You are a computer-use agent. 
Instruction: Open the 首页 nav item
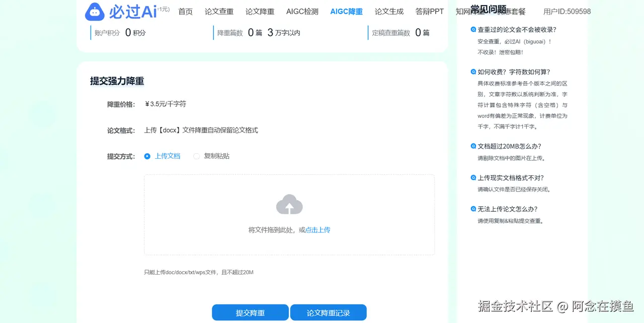(x=186, y=12)
